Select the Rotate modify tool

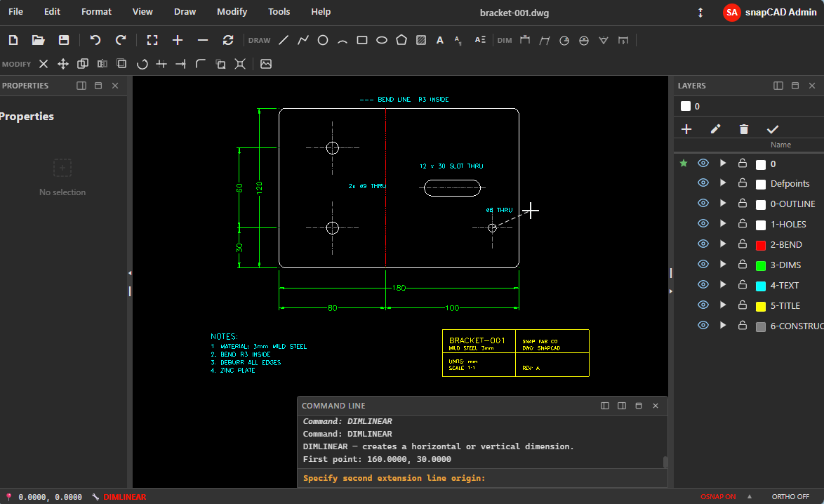[x=142, y=64]
